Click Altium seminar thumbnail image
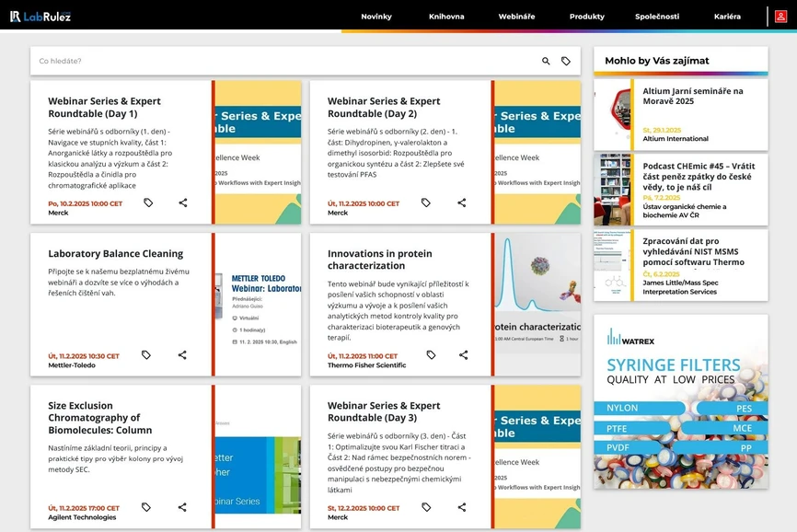This screenshot has width=797, height=532. pos(612,115)
